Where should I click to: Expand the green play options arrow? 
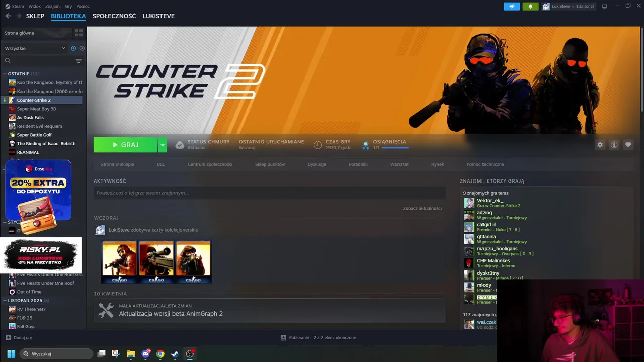tap(162, 145)
